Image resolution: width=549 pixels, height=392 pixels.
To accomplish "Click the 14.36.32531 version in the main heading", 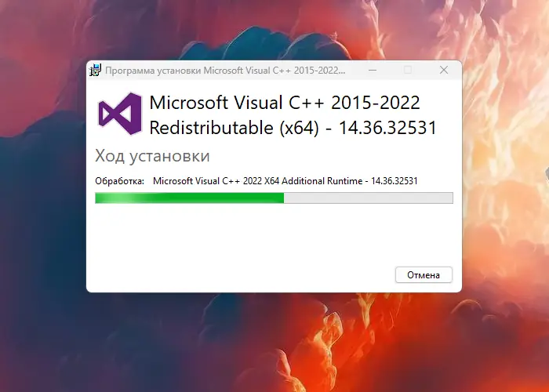I will click(387, 127).
